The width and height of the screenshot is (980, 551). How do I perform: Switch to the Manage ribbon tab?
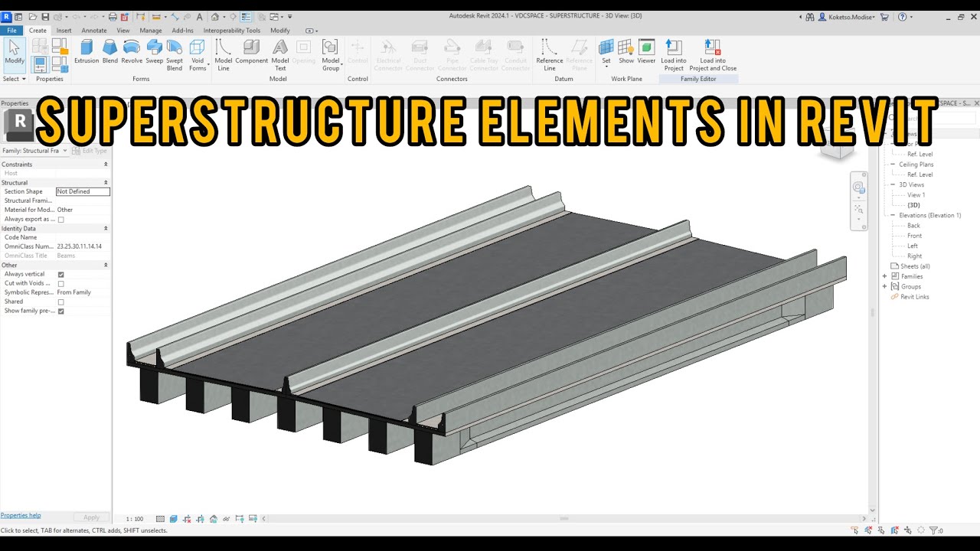pos(150,31)
